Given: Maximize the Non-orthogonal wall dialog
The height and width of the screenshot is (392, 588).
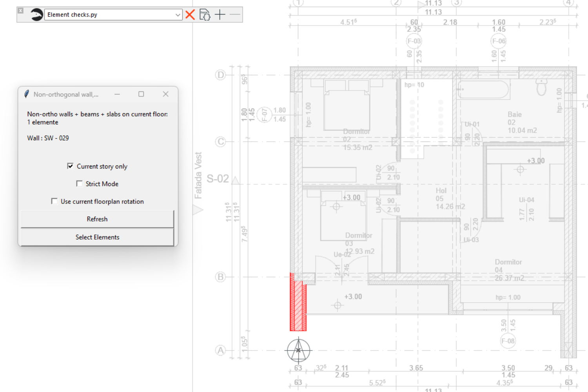Looking at the screenshot, I should [141, 94].
